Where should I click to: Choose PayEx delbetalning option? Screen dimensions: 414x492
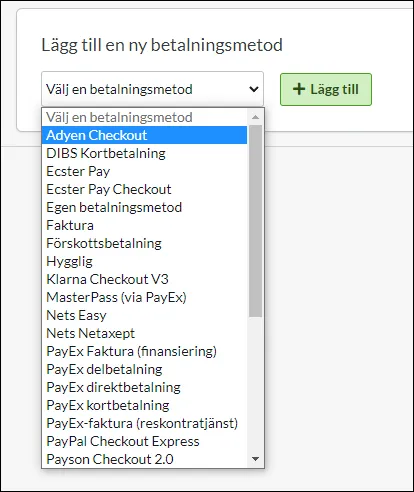[144, 369]
